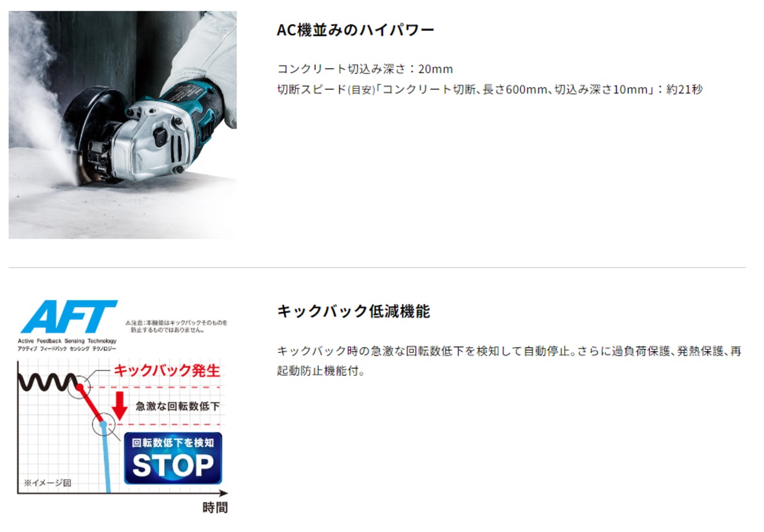
Task: Click the Active Feedback Sensing Technology caption
Action: (x=67, y=344)
